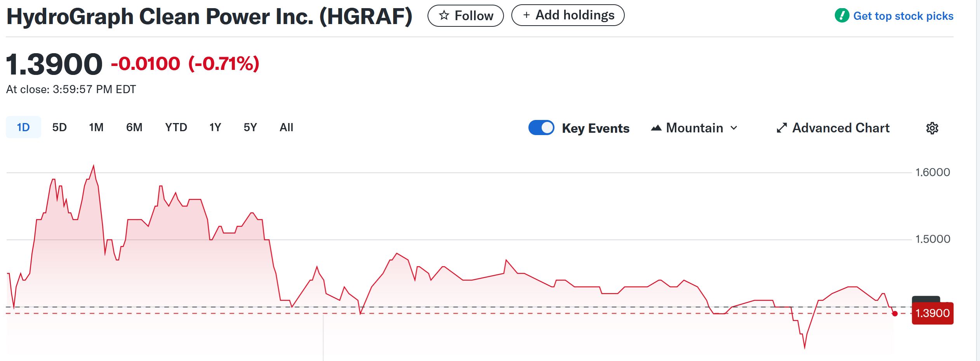Follow the HGRAF stock
This screenshot has width=980, height=361.
[466, 16]
